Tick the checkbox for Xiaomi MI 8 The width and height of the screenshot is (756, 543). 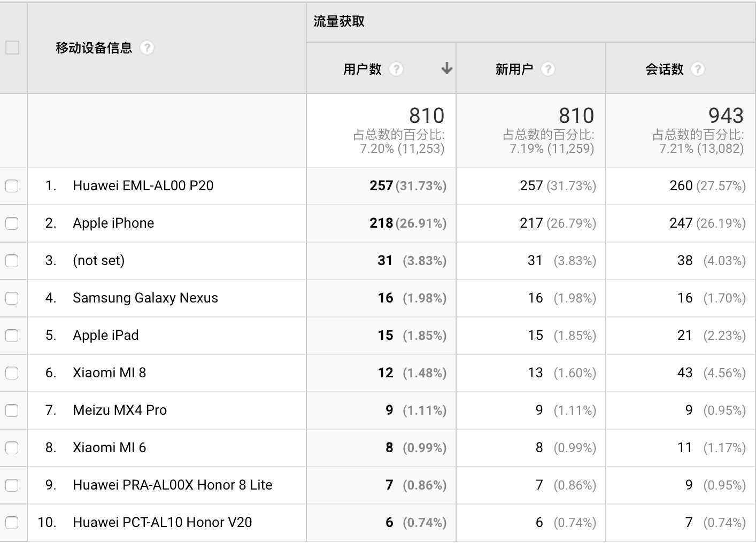(12, 373)
